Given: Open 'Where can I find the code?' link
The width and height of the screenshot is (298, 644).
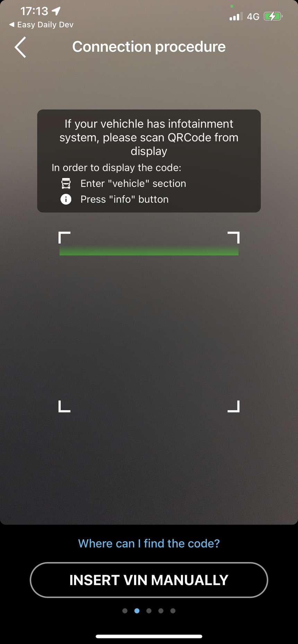Looking at the screenshot, I should point(149,543).
